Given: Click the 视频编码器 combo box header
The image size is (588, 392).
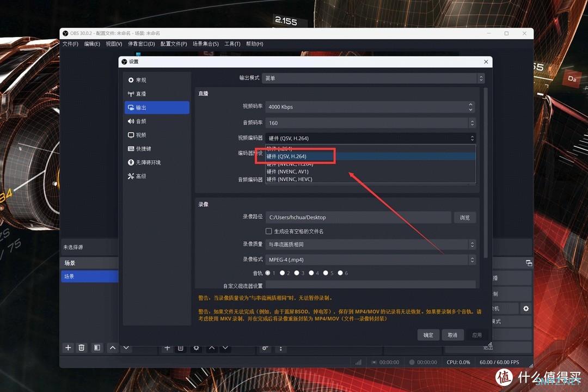Looking at the screenshot, I should pyautogui.click(x=371, y=138).
